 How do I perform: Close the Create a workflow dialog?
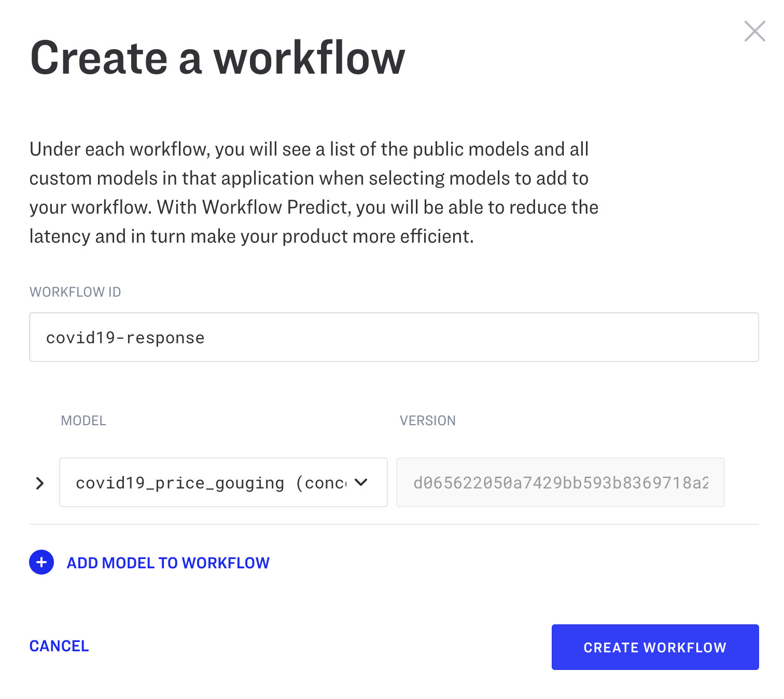754,31
